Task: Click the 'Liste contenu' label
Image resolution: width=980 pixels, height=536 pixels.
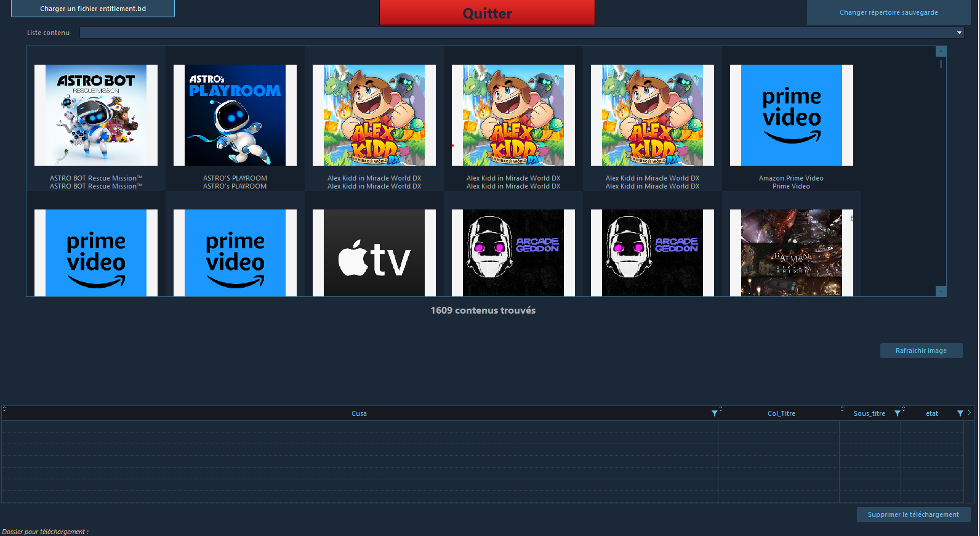Action: tap(48, 33)
